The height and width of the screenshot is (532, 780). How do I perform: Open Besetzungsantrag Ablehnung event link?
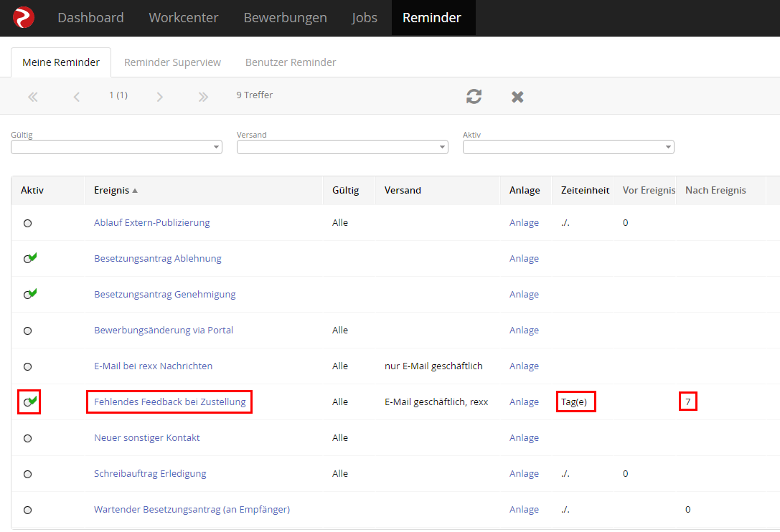pyautogui.click(x=158, y=259)
